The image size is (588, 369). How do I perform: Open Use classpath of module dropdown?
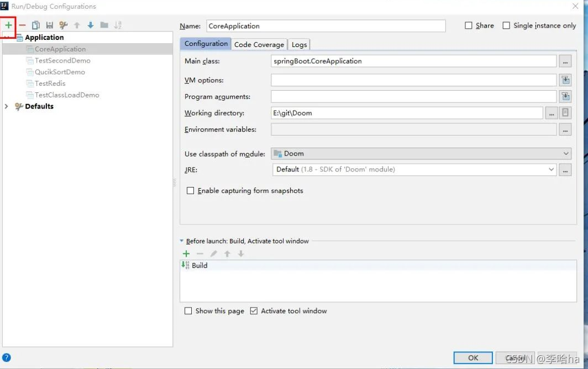pyautogui.click(x=421, y=154)
